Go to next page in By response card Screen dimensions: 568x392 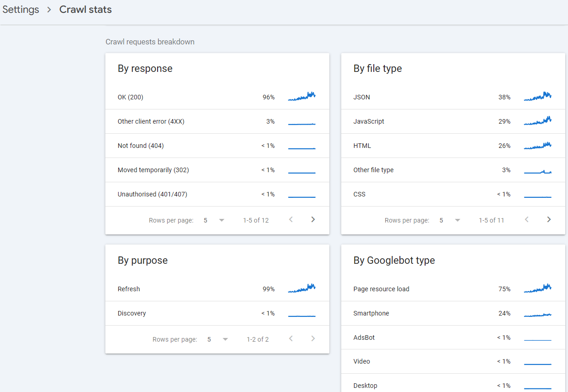[x=313, y=219]
